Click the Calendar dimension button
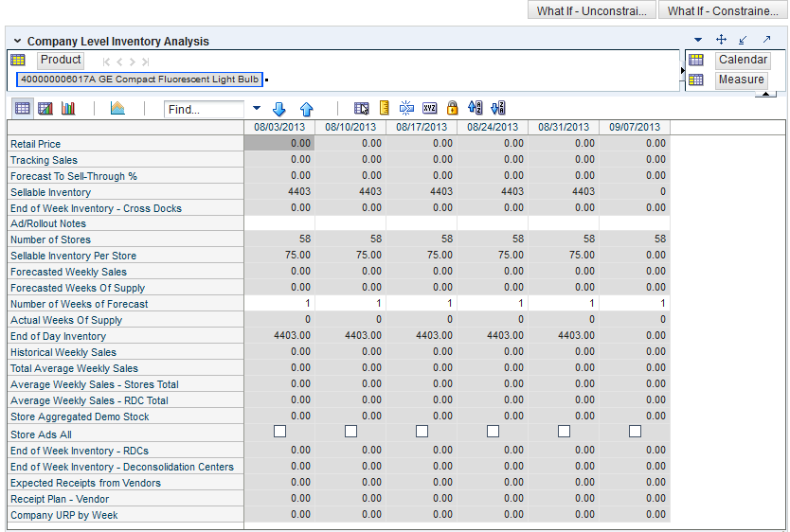 click(x=743, y=60)
